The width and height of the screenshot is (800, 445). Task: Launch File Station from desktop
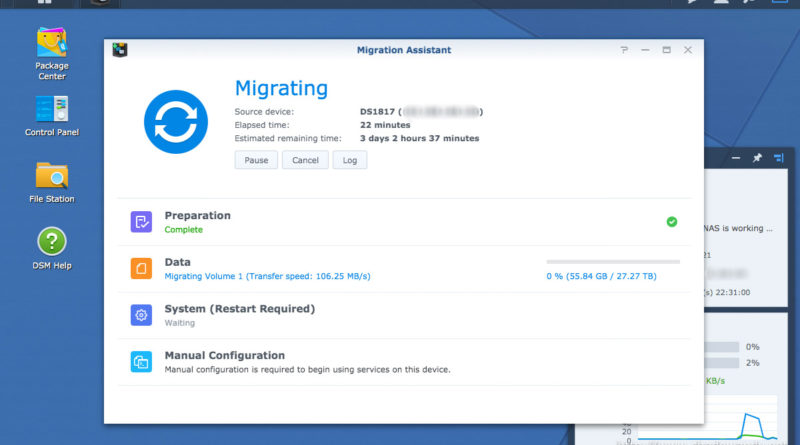pos(51,176)
